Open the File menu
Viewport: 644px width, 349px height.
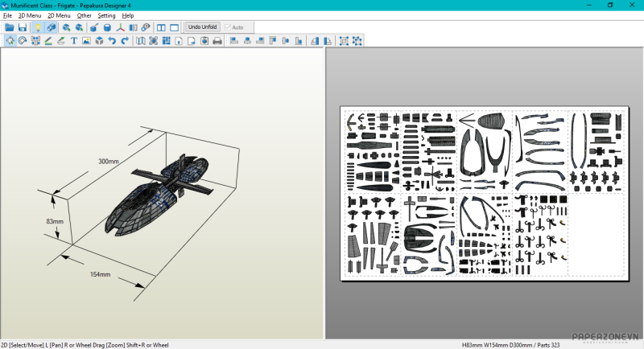click(7, 15)
